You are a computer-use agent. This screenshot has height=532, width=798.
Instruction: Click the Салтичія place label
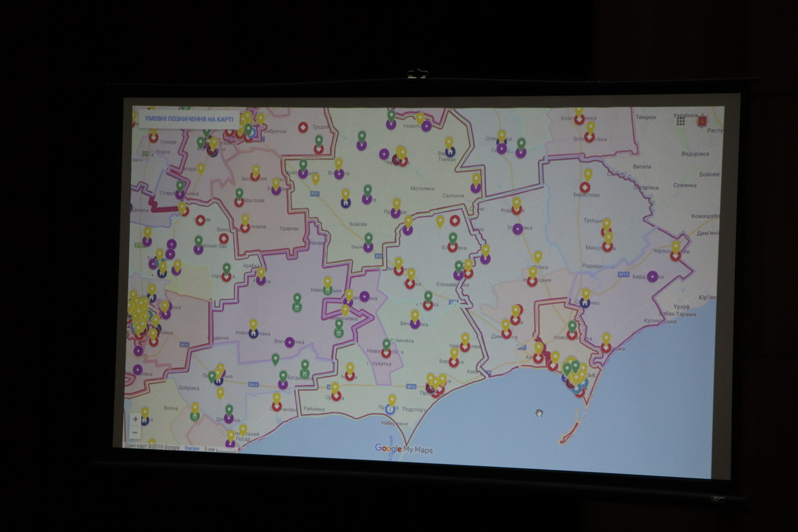point(453,195)
